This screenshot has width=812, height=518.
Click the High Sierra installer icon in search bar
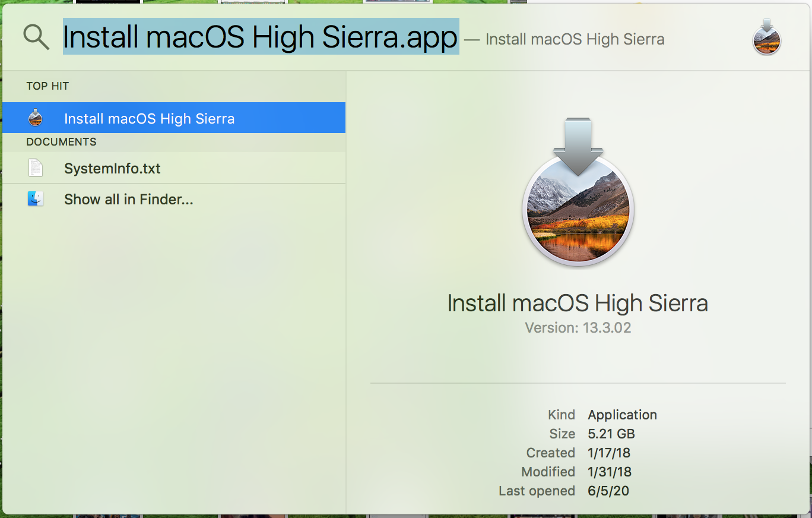click(766, 37)
